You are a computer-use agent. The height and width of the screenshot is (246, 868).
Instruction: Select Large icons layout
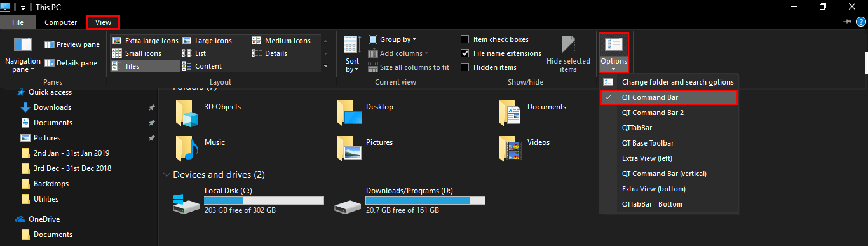coord(207,41)
